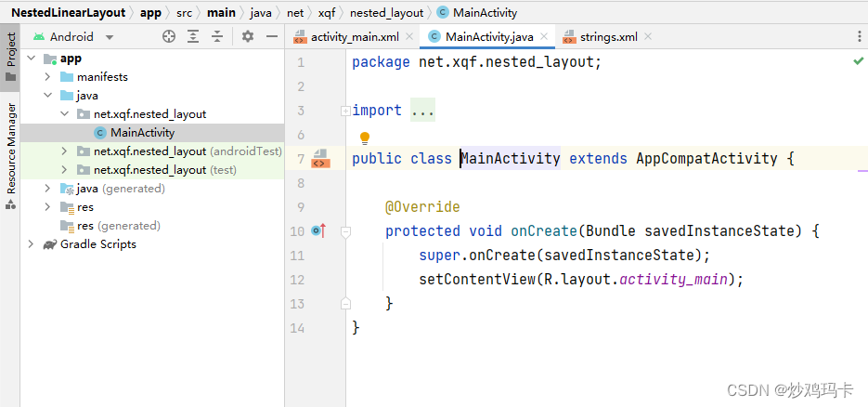Open the Resource Manager side tab
Viewport: 868px width, 407px height.
coord(10,155)
